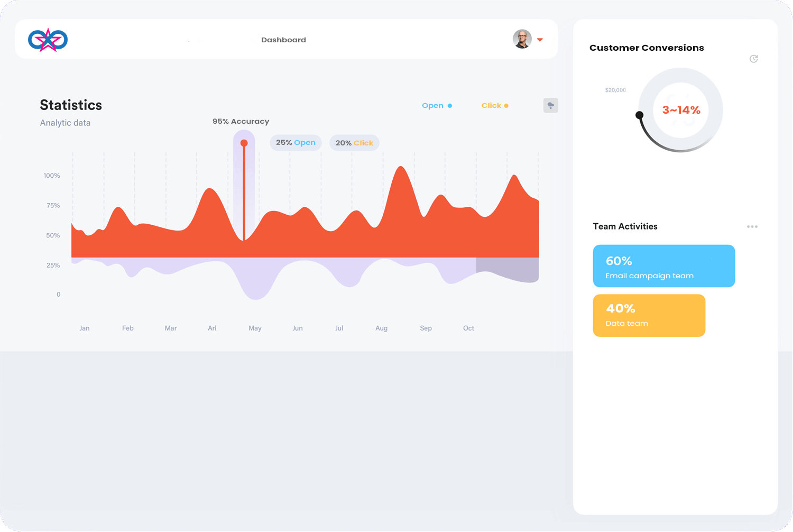Expand the red profile dropdown arrow
This screenshot has height=532, width=793.
(x=540, y=40)
